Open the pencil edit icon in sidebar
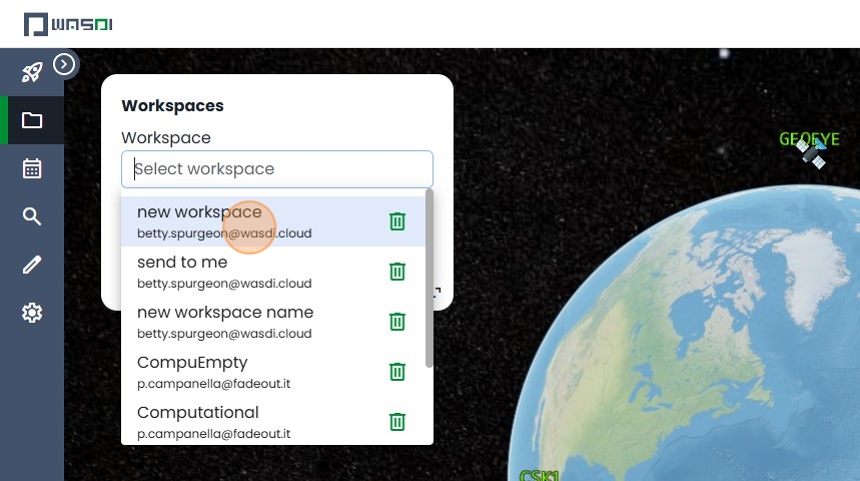The height and width of the screenshot is (481, 860). pyautogui.click(x=32, y=264)
